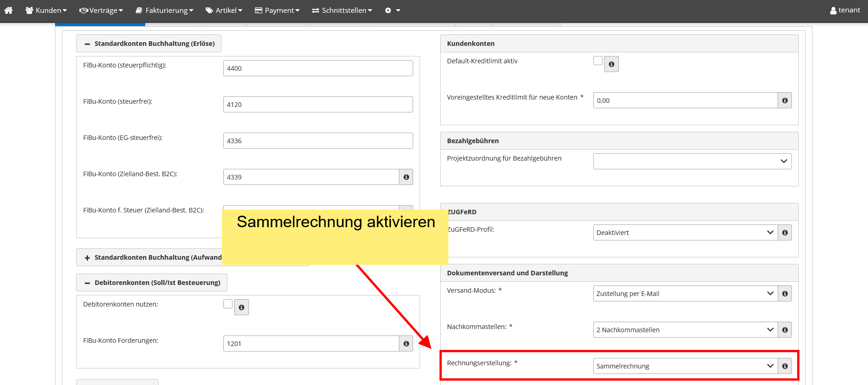Open the Schnittstellen menu

342,10
